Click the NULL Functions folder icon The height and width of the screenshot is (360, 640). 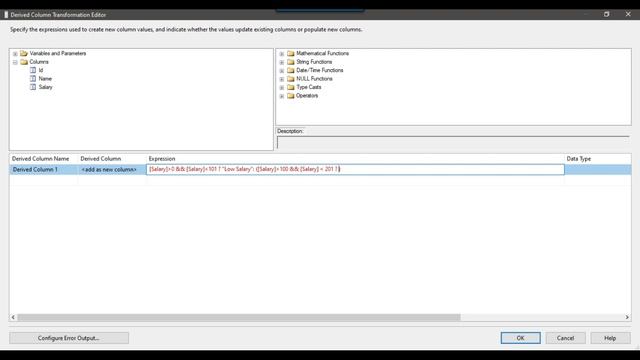(x=291, y=79)
